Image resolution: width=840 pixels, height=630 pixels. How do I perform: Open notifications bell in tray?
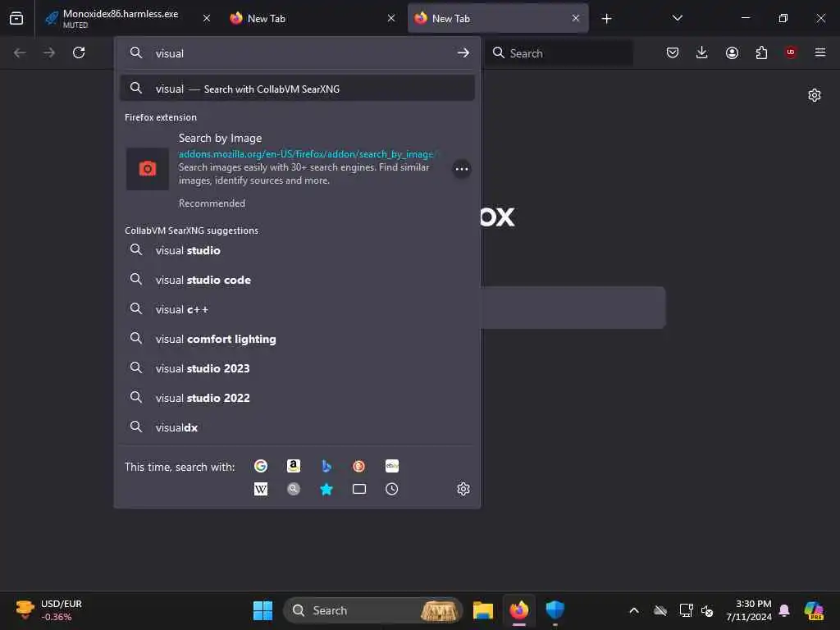click(784, 610)
